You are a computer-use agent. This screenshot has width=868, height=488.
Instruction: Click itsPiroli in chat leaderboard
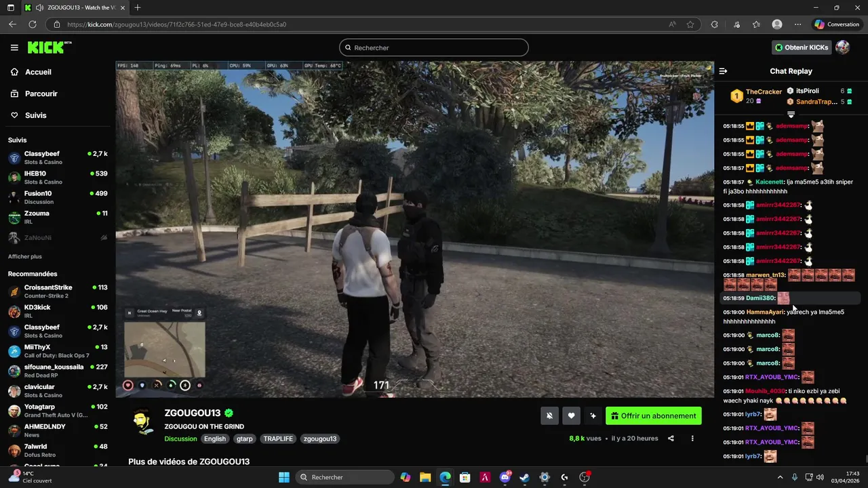[x=807, y=91]
